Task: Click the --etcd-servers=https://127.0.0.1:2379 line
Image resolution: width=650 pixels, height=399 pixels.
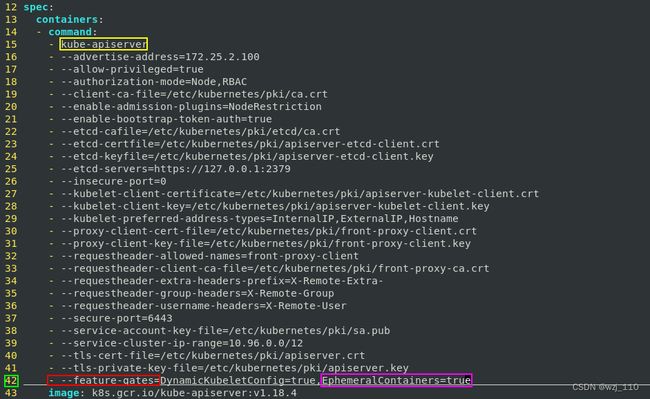Action: click(x=176, y=169)
